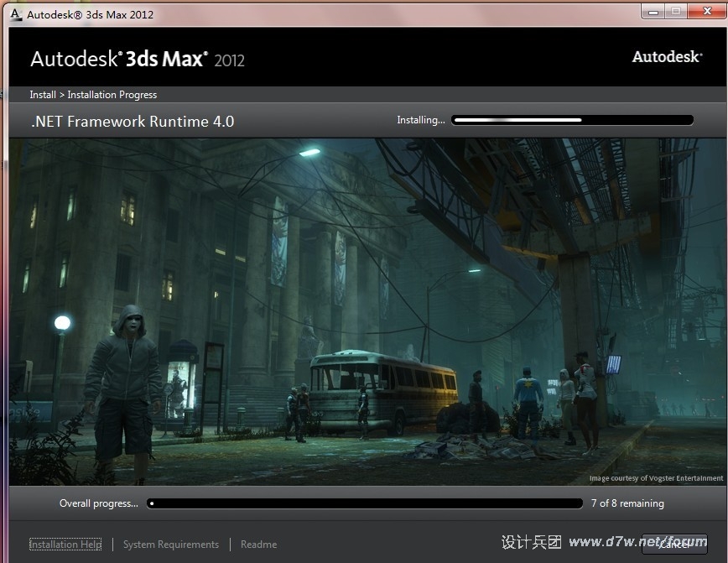The image size is (728, 563).
Task: Open the System Requirements link
Action: (171, 544)
